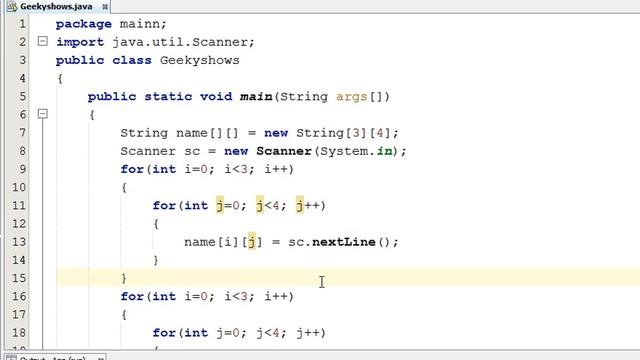Click 'i<3;' in the line 9 loop
The width and height of the screenshot is (640, 360).
tap(240, 169)
